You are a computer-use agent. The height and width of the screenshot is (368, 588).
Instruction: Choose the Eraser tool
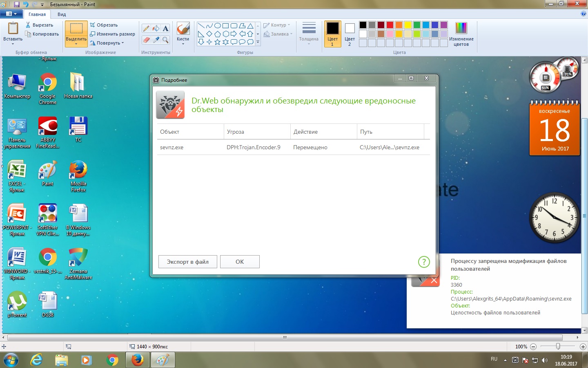coord(146,40)
